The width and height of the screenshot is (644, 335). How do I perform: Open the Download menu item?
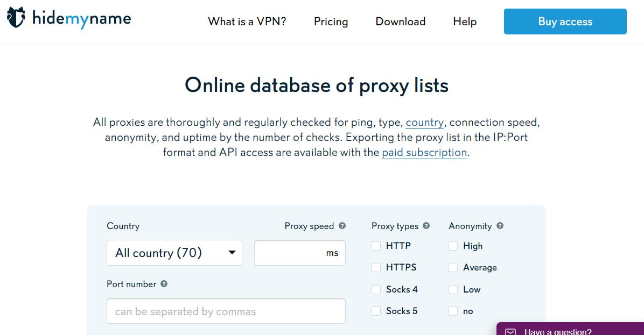coord(400,22)
